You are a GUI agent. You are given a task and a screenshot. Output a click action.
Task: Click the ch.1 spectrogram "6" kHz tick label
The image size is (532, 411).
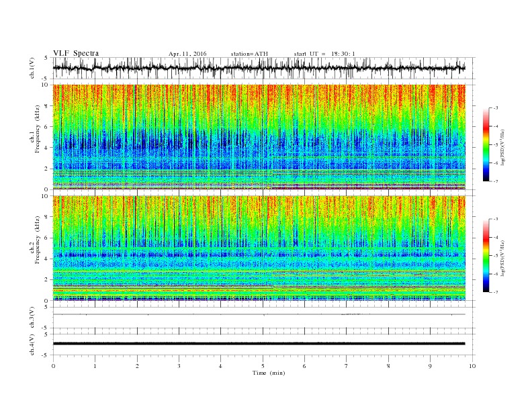pyautogui.click(x=47, y=127)
